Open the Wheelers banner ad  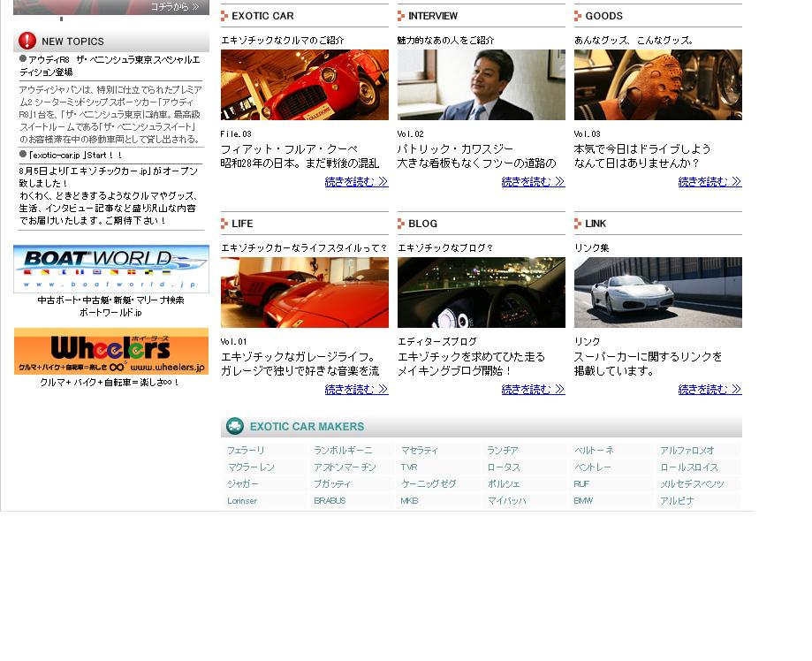point(111,351)
